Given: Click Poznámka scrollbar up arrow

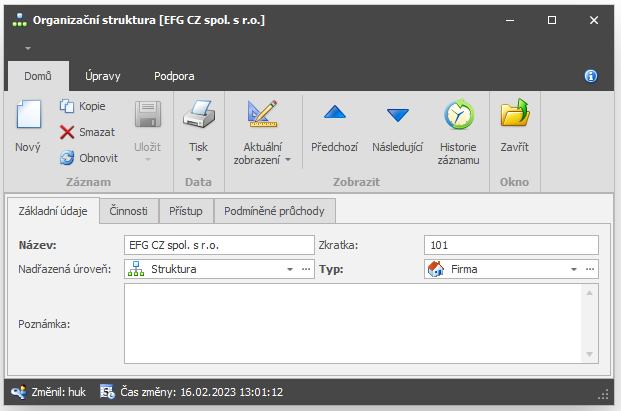Looking at the screenshot, I should click(589, 293).
